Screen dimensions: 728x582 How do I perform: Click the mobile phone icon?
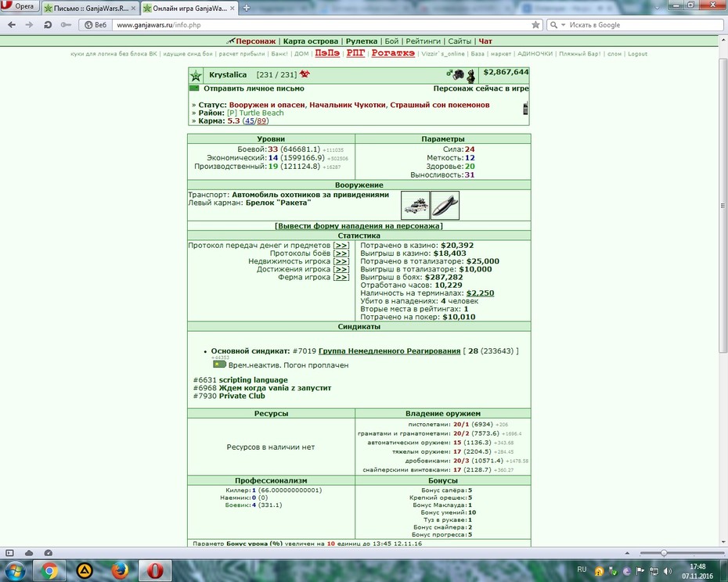525,108
